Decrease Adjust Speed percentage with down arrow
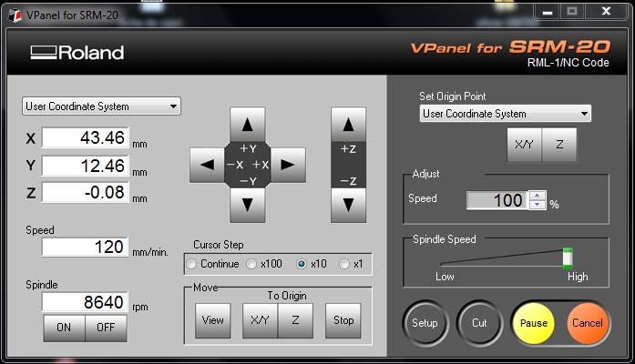Viewport: 635px width, 364px height. click(538, 205)
